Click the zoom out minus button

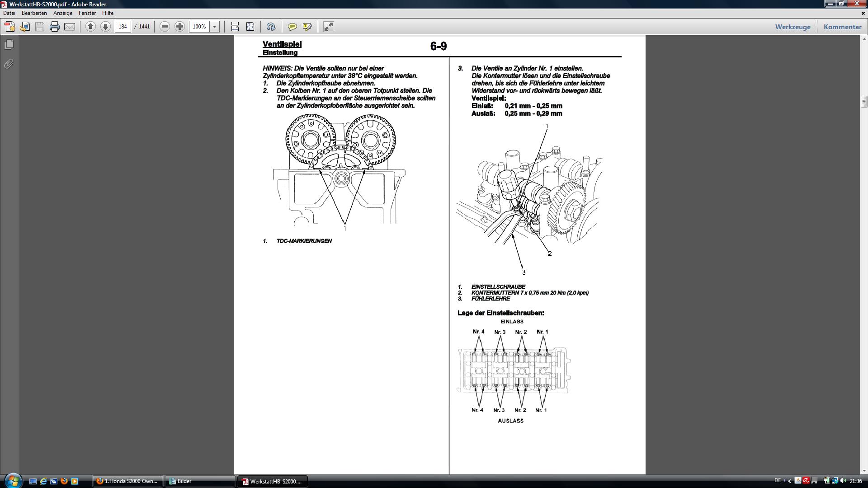pyautogui.click(x=165, y=27)
